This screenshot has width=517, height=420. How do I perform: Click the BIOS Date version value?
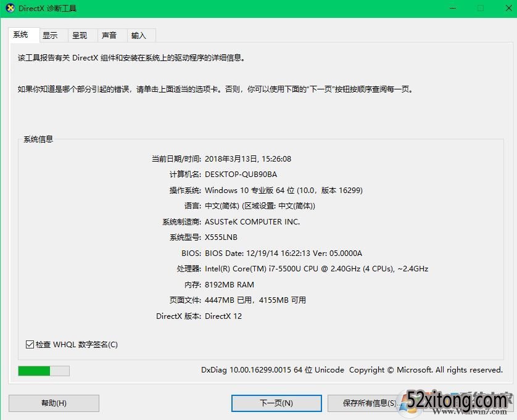(x=283, y=253)
